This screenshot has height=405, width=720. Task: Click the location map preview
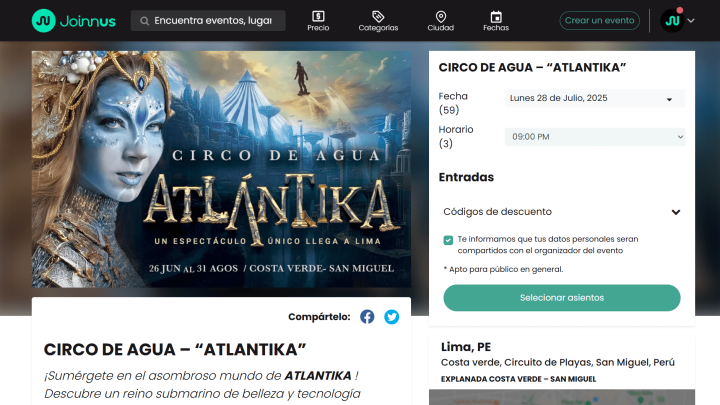[x=562, y=397]
